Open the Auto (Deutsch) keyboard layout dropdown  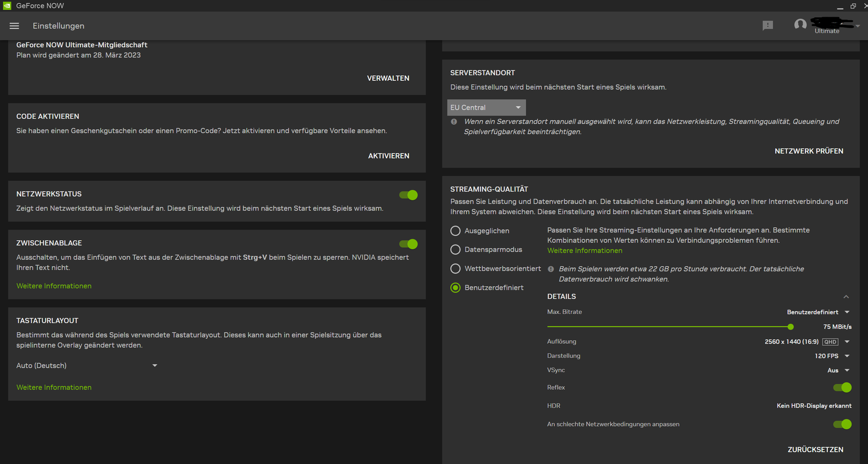[87, 366]
